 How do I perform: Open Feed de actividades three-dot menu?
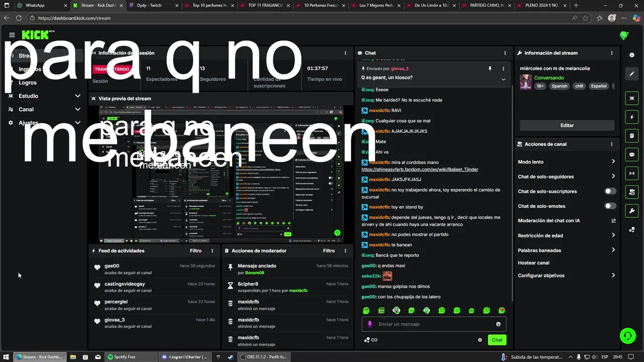pos(212,250)
